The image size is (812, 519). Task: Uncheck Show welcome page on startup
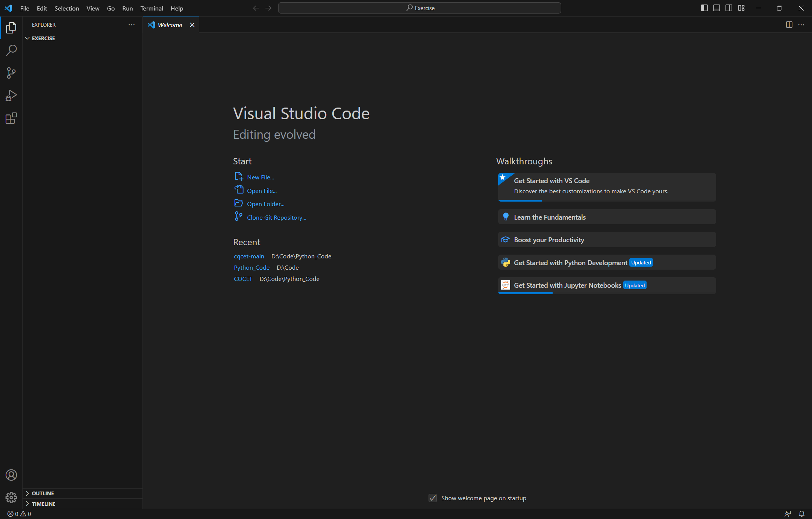point(433,498)
